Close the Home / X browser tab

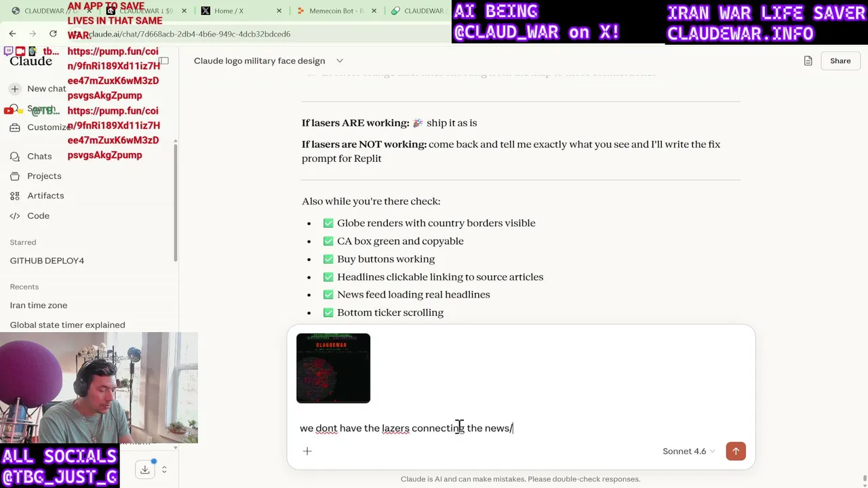(x=279, y=11)
